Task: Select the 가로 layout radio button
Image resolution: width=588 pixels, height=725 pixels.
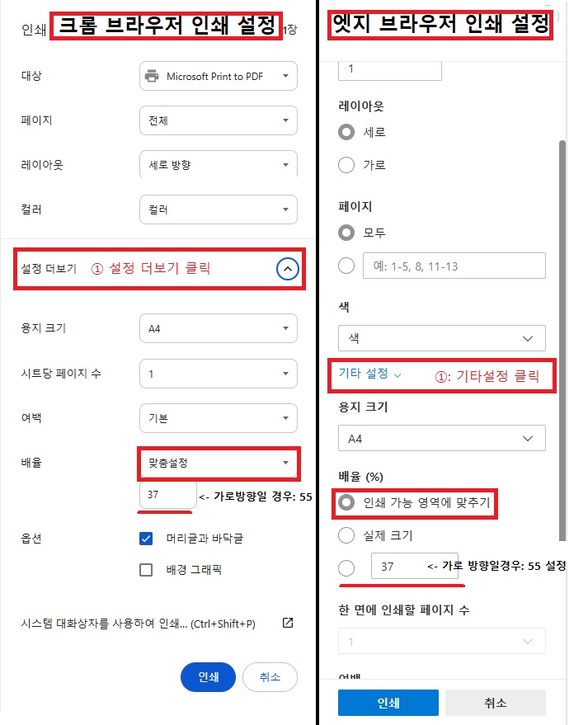Action: pos(346,165)
